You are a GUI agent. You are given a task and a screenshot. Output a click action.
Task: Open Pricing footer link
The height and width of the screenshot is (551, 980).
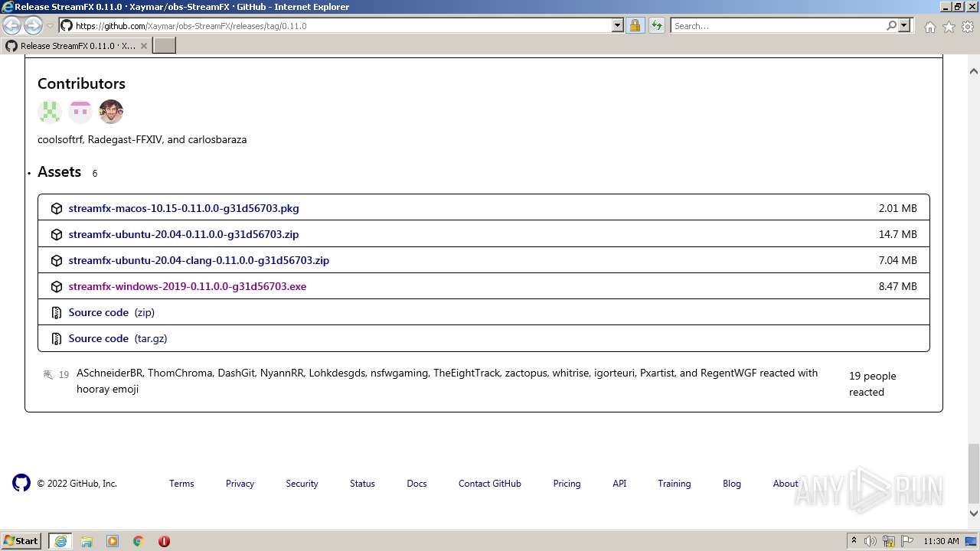pos(567,484)
